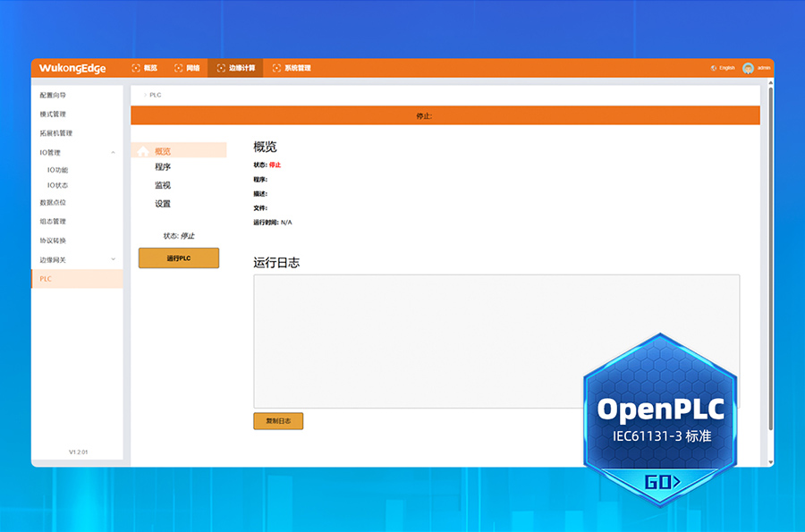The width and height of the screenshot is (805, 532).
Task: Expand the 边缘网关 sidebar group
Action: tap(113, 259)
